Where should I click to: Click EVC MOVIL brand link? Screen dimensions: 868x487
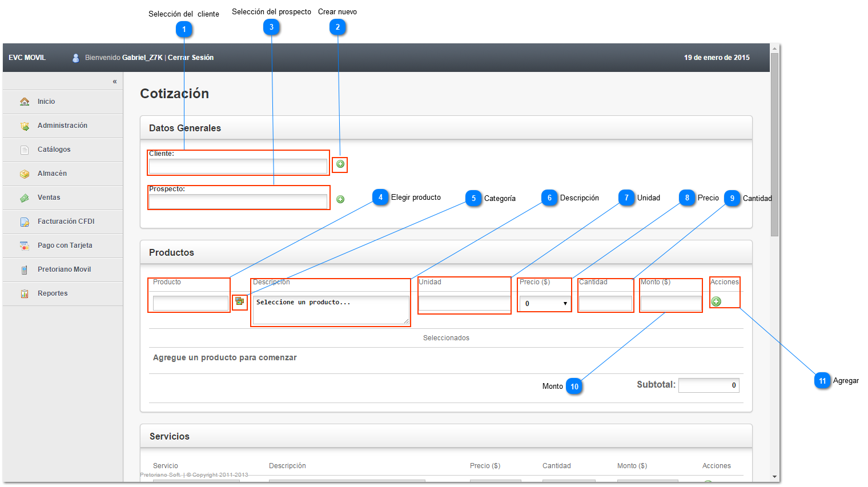point(27,58)
